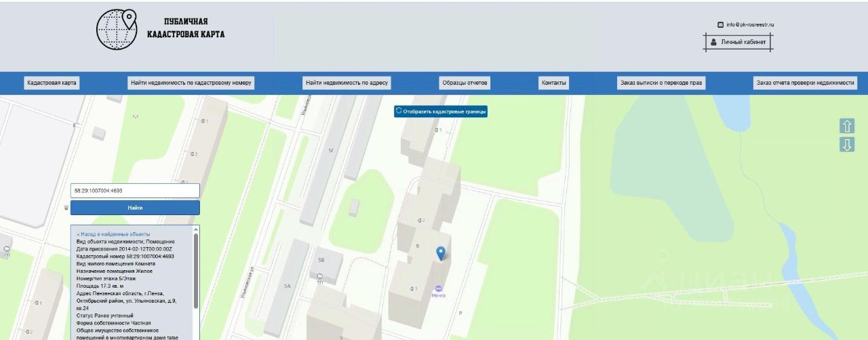Focus the cadastral number search field

click(135, 191)
